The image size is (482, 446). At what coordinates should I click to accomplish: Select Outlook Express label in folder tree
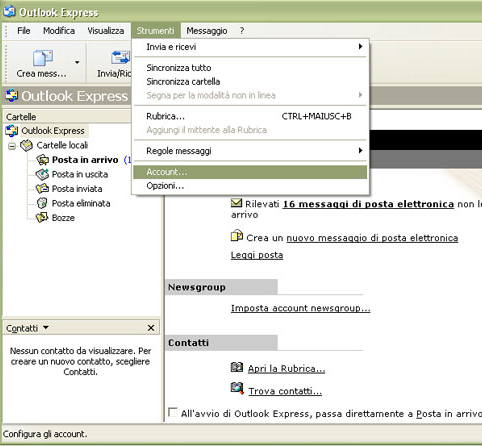pos(53,131)
